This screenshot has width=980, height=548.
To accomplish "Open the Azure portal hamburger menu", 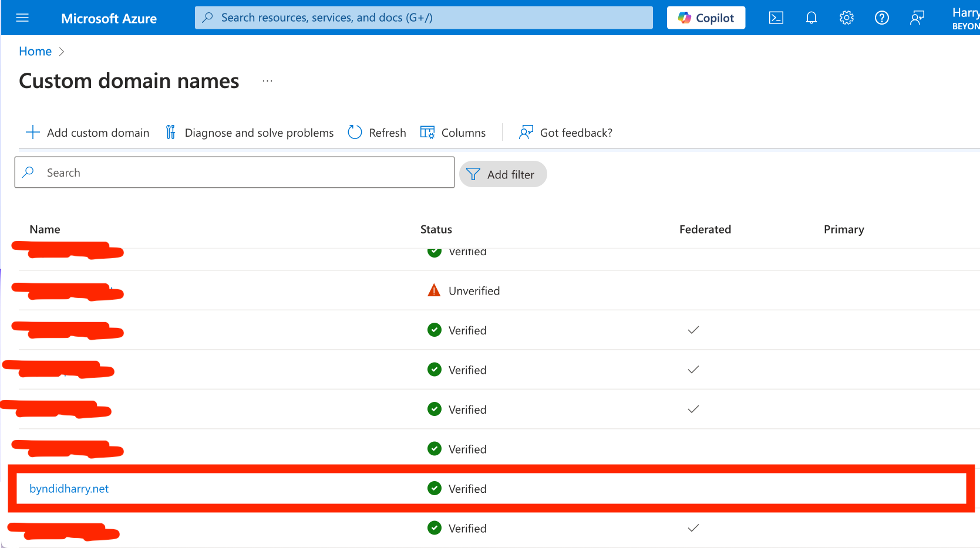I will coord(22,18).
